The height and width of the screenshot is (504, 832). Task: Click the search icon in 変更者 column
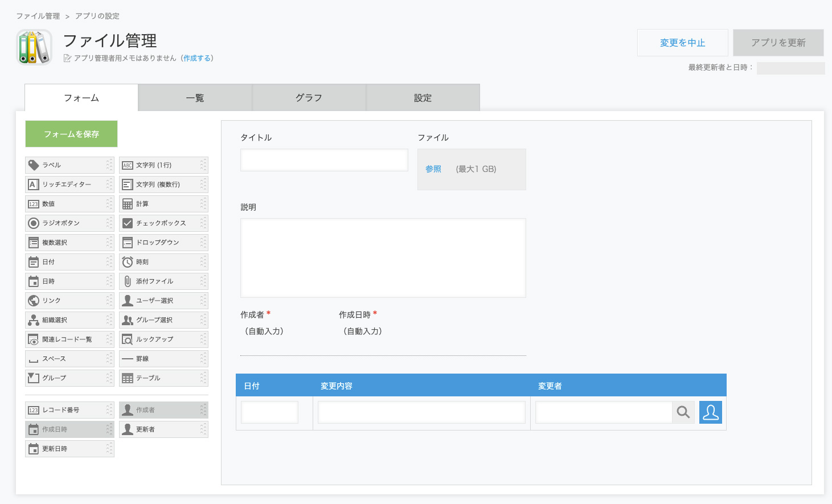pos(683,412)
